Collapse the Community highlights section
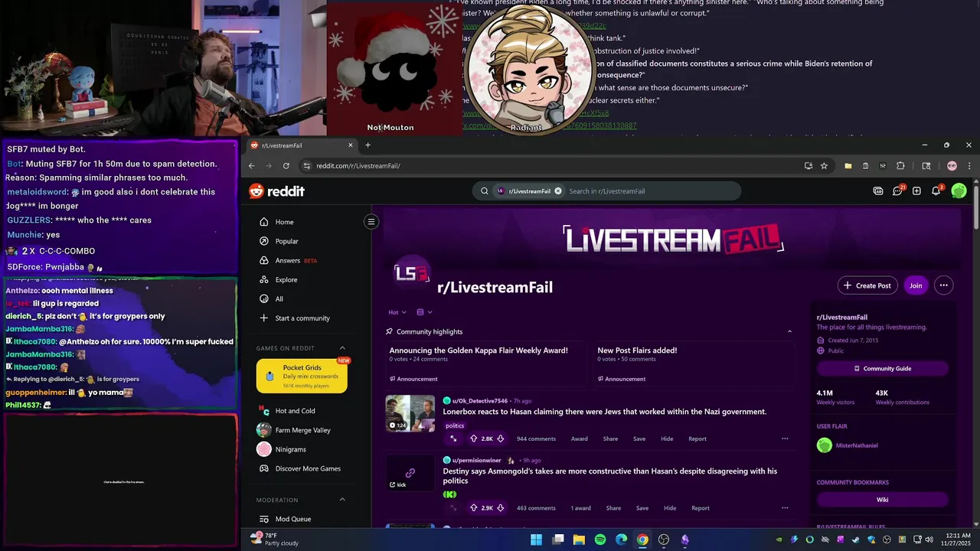The width and height of the screenshot is (980, 551). click(x=789, y=331)
